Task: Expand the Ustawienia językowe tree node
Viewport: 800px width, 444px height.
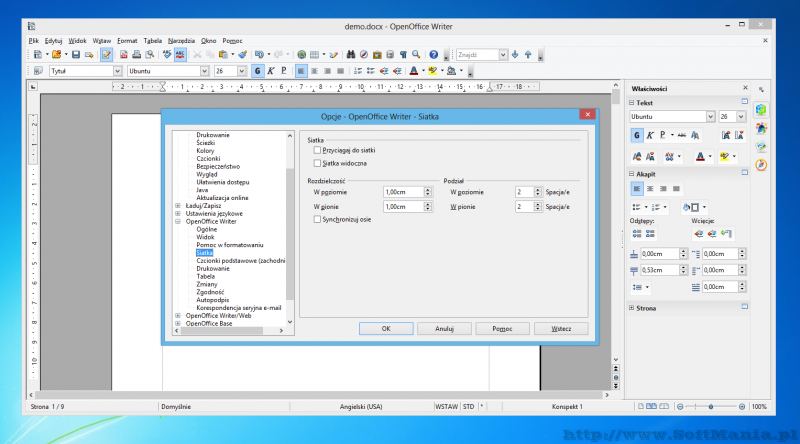Action: pyautogui.click(x=178, y=214)
